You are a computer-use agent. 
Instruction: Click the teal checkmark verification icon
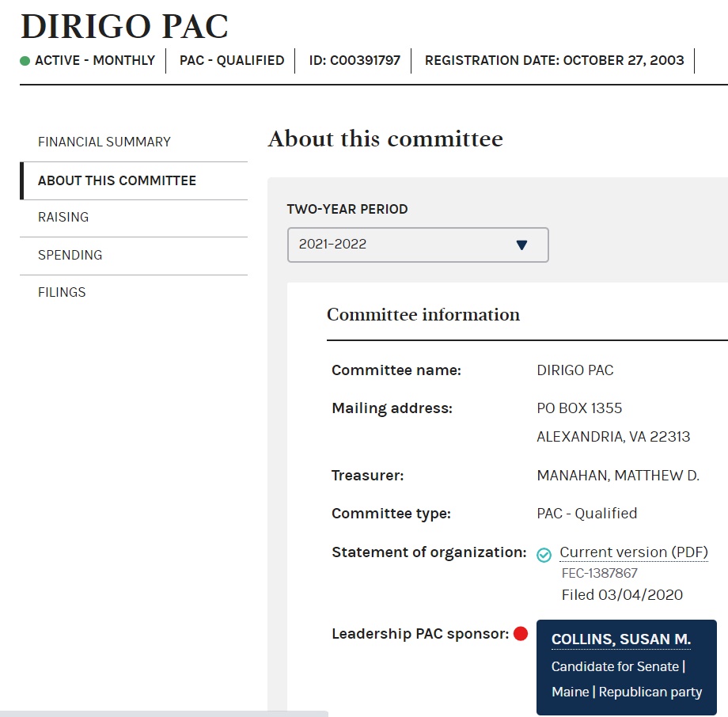(544, 555)
